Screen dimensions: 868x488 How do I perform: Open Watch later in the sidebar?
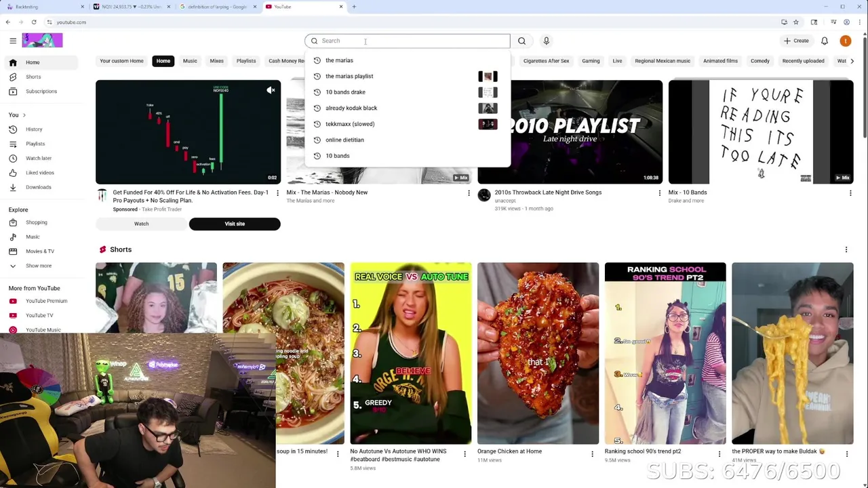click(x=41, y=158)
